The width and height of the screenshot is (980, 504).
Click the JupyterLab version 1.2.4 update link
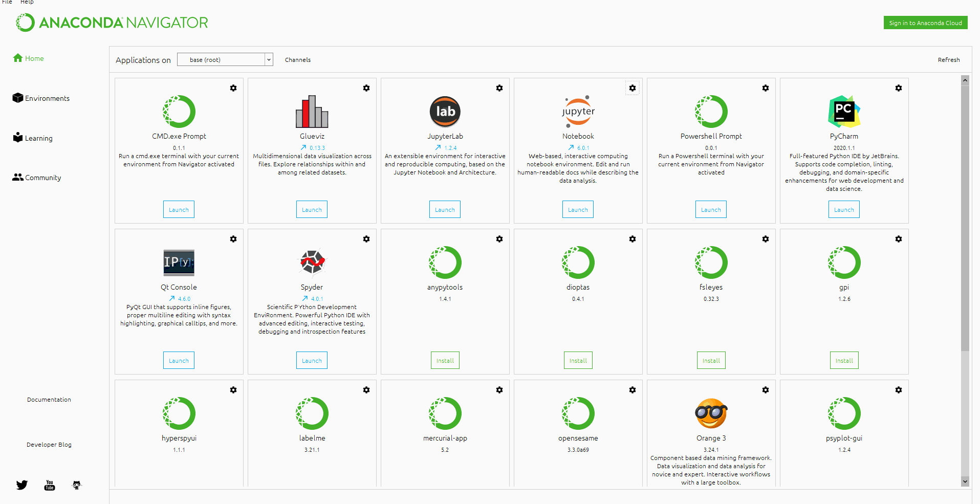click(x=445, y=148)
